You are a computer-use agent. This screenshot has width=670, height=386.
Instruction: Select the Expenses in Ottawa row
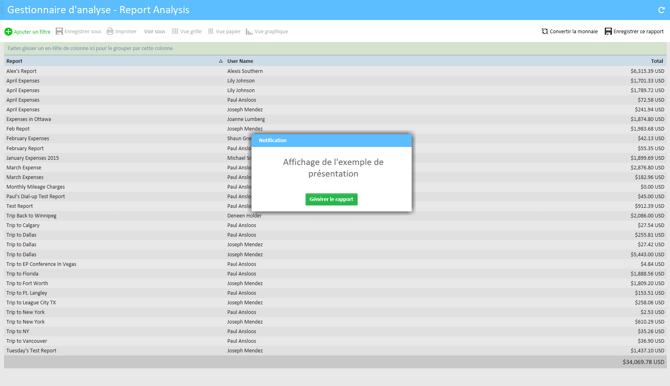pos(335,119)
